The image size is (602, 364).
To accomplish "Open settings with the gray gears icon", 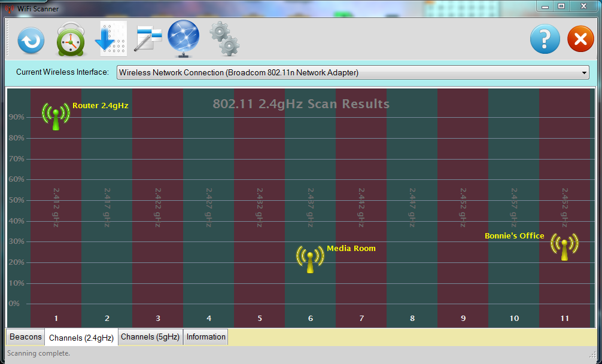I will click(x=224, y=39).
